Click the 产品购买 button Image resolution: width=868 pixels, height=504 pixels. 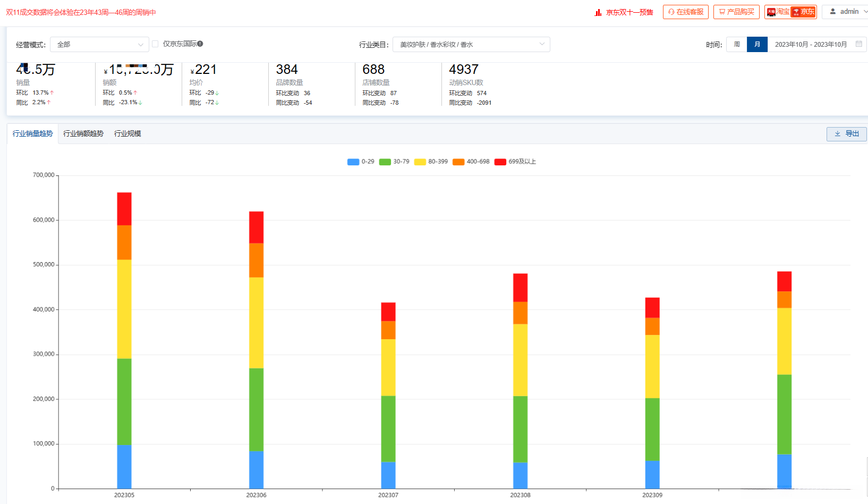coord(736,12)
